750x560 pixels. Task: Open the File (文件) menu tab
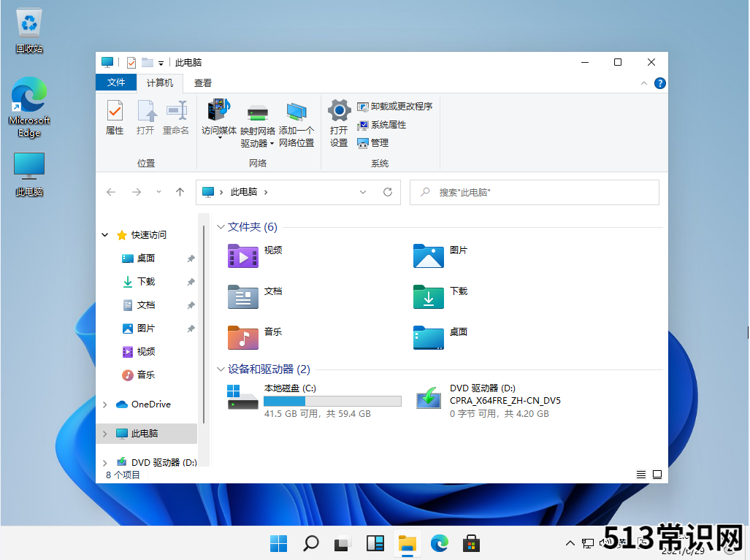pyautogui.click(x=116, y=83)
